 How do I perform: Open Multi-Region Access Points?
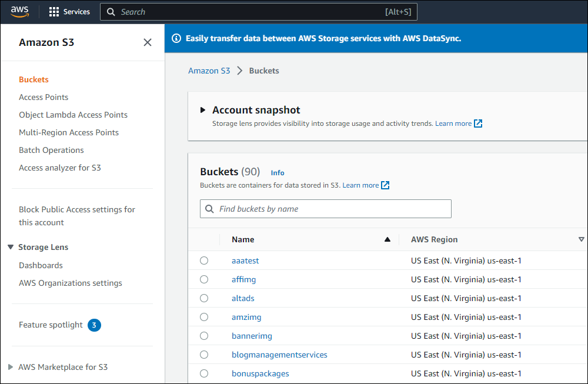click(69, 132)
